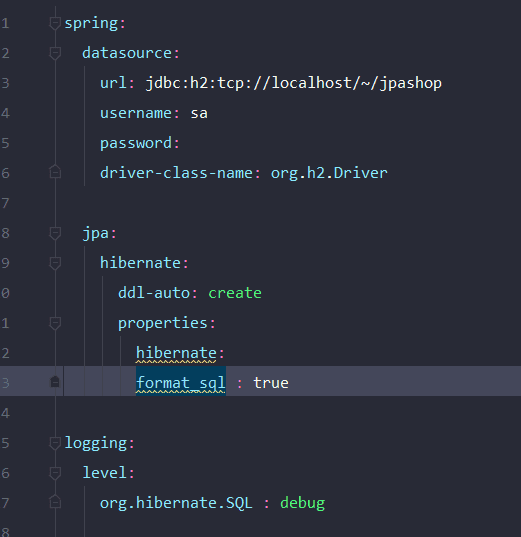Click fold-end marker beside driver-class-name line
Screen dimensions: 521x537
pyautogui.click(x=55, y=172)
